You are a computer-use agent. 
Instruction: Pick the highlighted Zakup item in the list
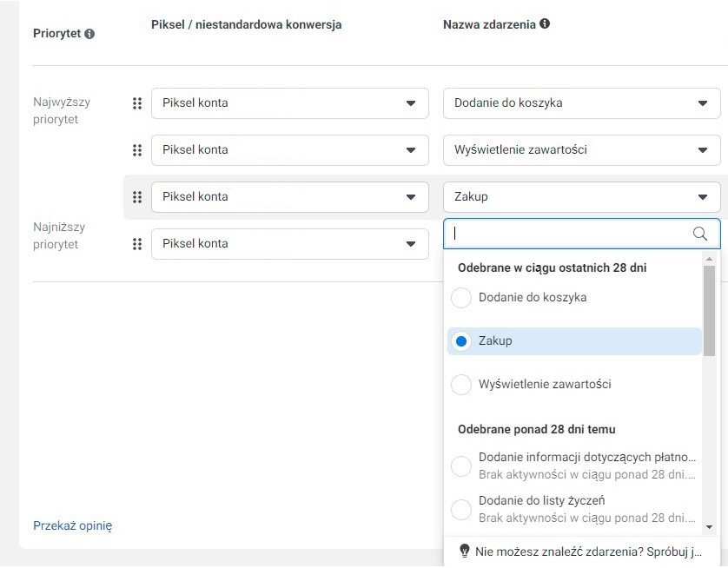pos(574,341)
